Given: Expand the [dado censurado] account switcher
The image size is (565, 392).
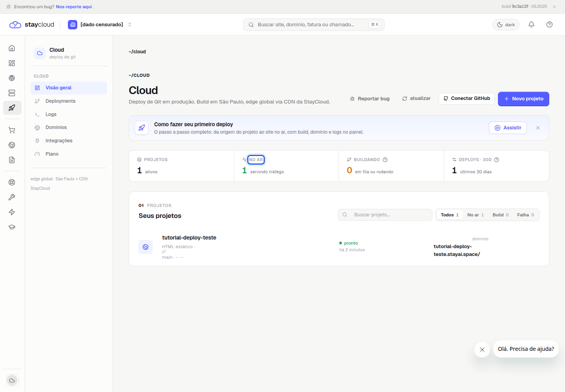Looking at the screenshot, I should click(x=100, y=24).
